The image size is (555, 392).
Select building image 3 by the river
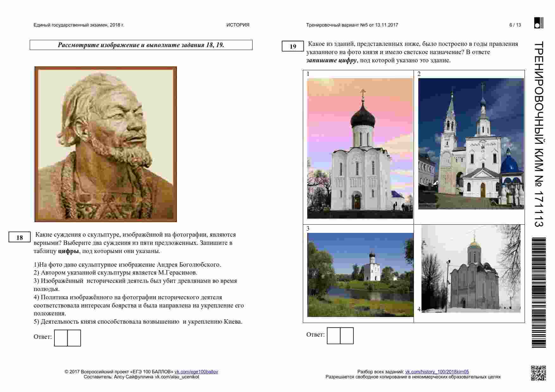(360, 275)
